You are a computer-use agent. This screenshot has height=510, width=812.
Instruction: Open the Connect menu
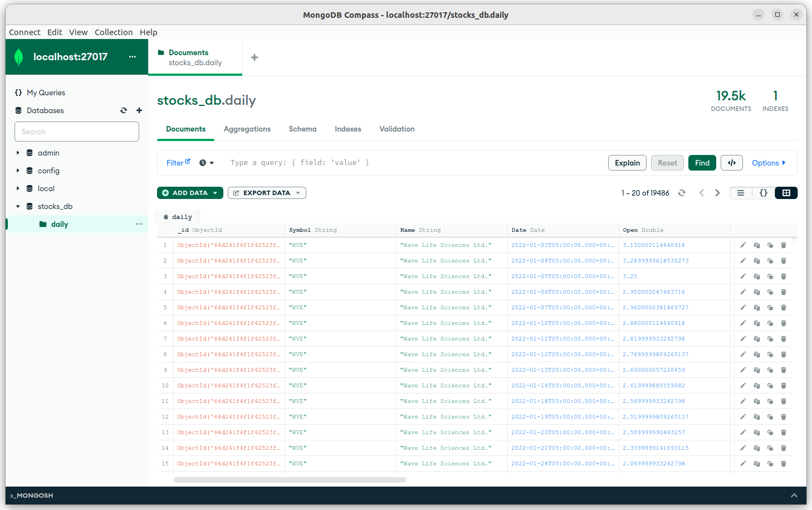[25, 32]
